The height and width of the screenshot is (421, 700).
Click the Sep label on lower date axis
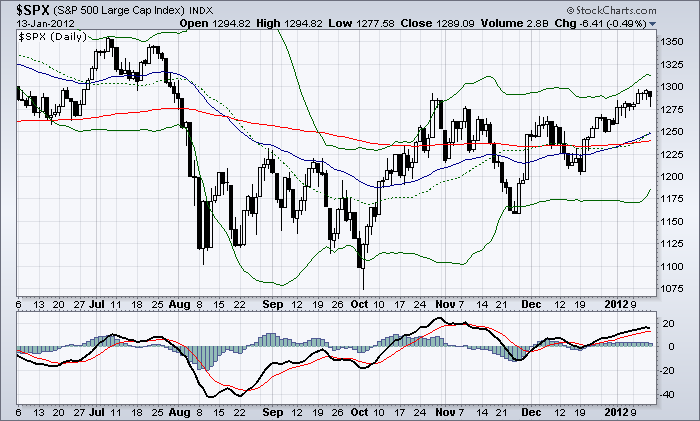(x=273, y=412)
